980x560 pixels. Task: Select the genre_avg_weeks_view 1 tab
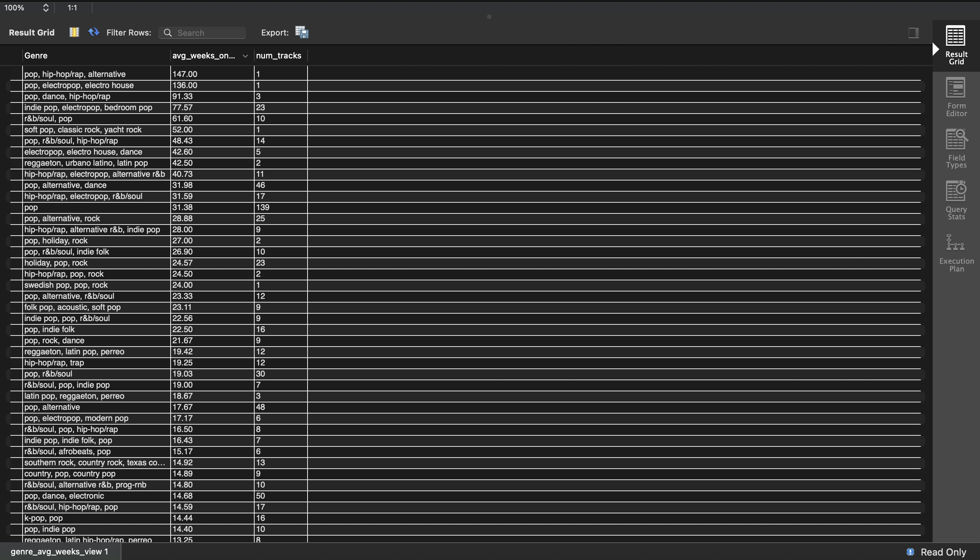pyautogui.click(x=59, y=551)
